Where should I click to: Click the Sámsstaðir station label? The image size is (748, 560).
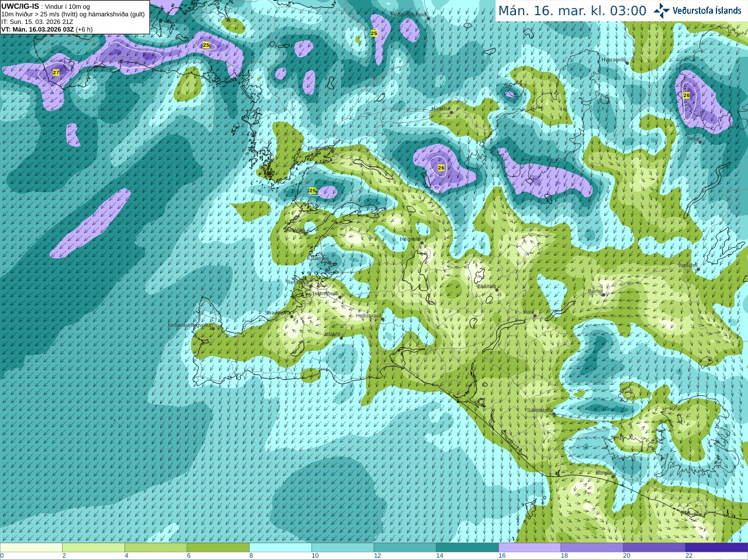click(x=539, y=410)
